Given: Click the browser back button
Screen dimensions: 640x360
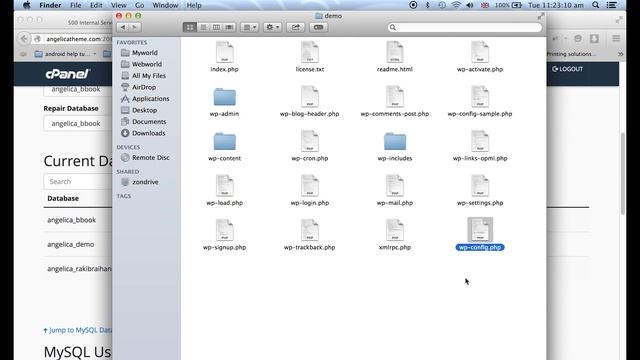Looking at the screenshot, I should [24, 39].
